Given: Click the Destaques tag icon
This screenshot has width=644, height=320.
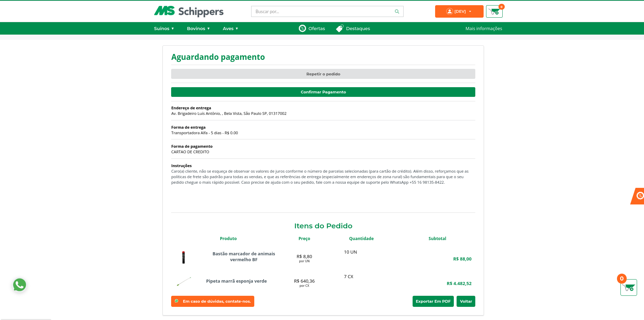Looking at the screenshot, I should click(x=340, y=28).
